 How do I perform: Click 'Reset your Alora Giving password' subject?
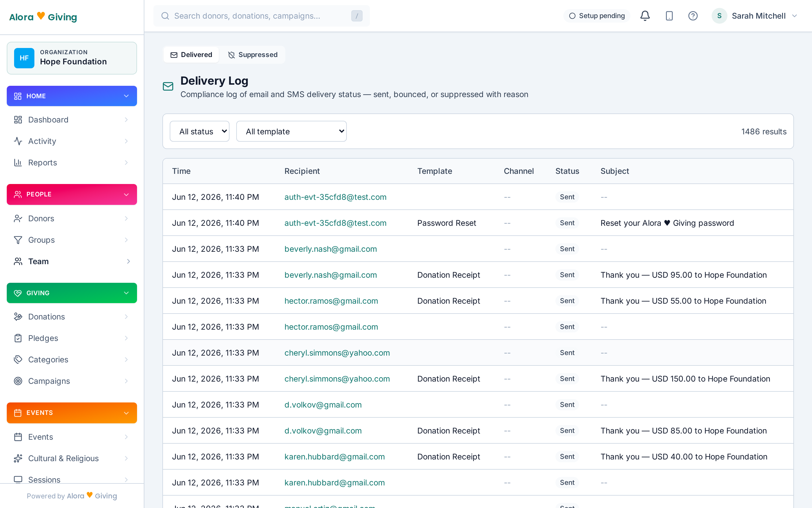[x=667, y=223]
